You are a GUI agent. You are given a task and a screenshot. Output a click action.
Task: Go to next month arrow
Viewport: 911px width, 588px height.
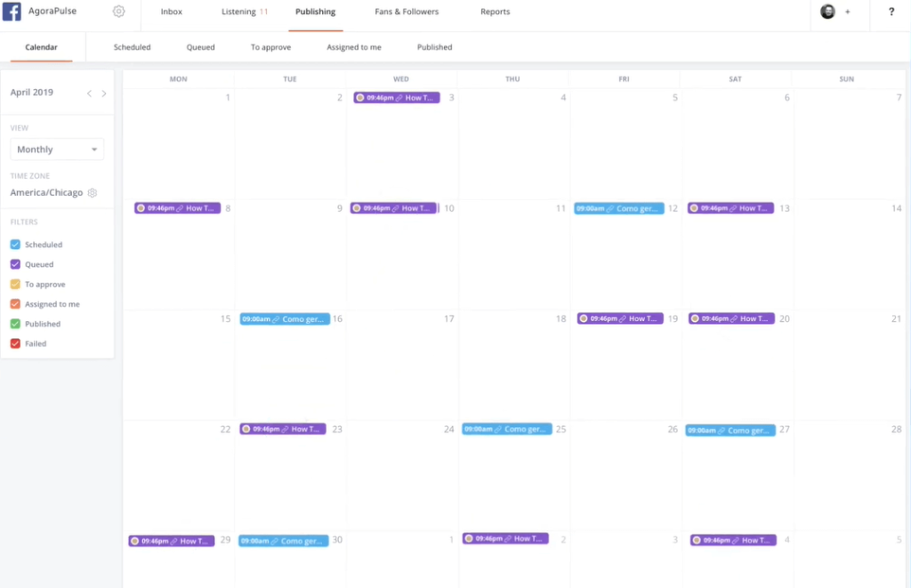coord(104,93)
